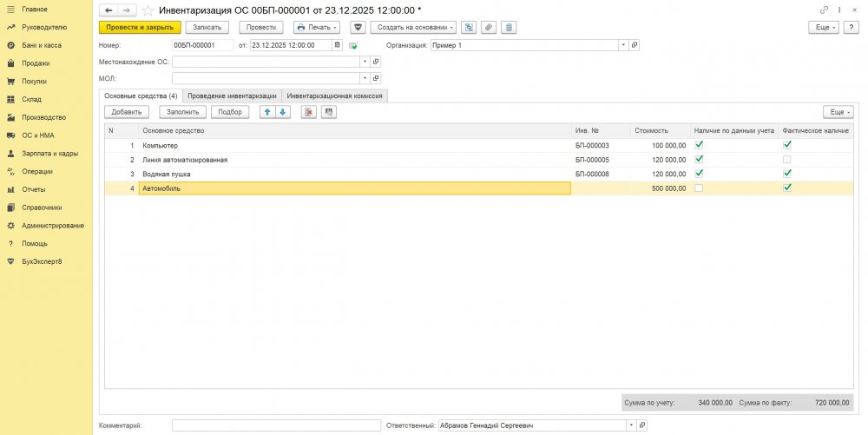Click the back navigation arrow
868x435 pixels.
click(108, 10)
